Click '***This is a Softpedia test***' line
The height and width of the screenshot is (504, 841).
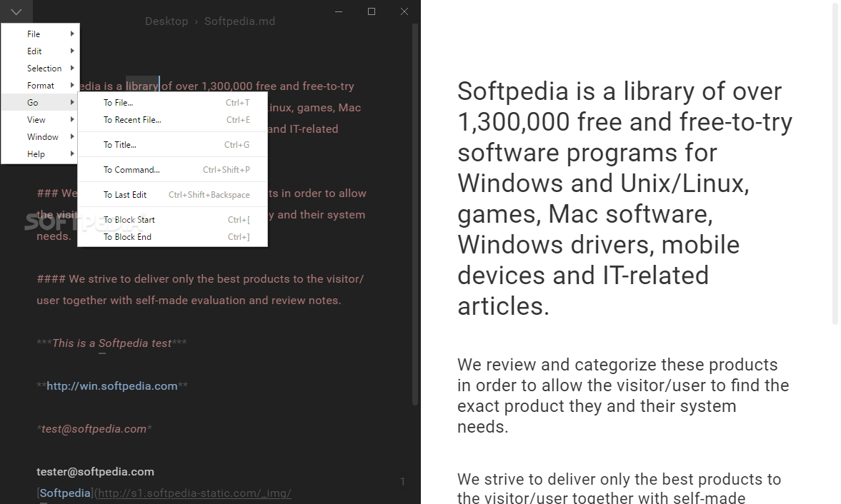111,343
